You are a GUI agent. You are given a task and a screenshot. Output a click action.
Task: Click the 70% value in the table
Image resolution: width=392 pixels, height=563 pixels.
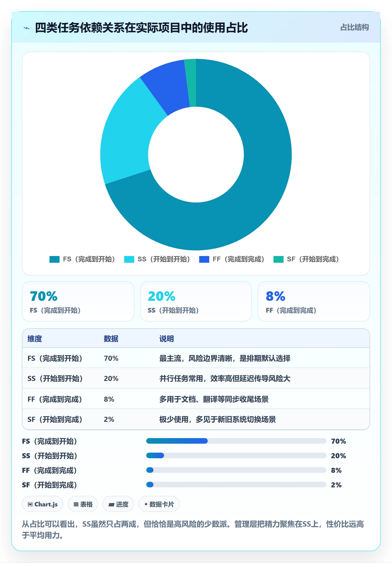point(111,358)
